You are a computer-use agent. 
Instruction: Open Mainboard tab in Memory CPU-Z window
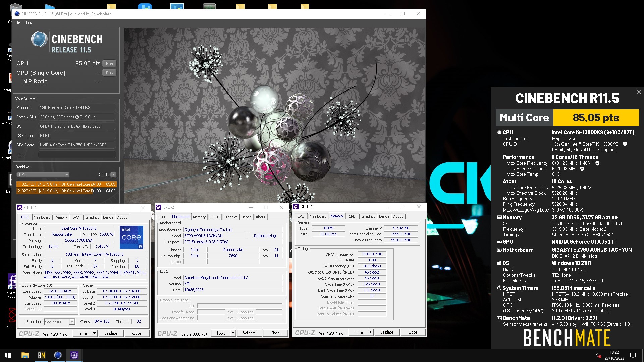click(318, 216)
